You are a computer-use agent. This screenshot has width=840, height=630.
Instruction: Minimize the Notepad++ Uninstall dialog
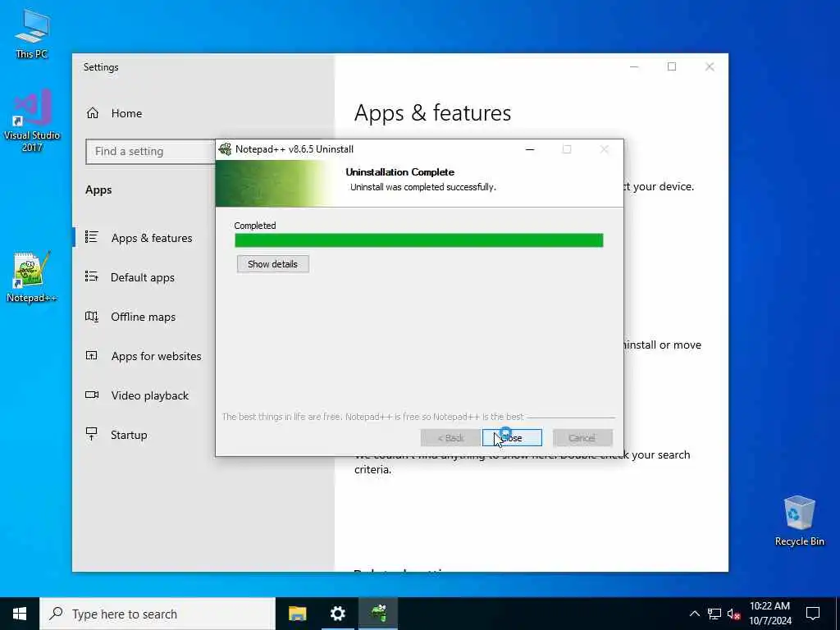530,149
